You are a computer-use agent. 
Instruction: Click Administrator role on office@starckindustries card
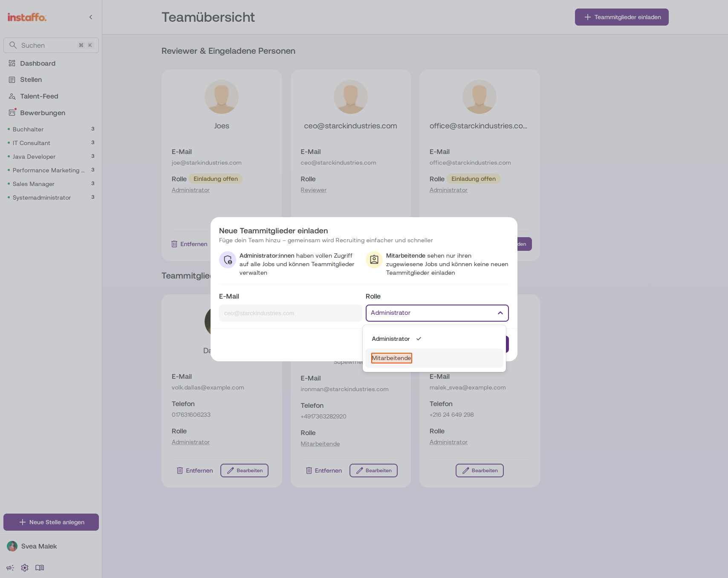pos(448,190)
